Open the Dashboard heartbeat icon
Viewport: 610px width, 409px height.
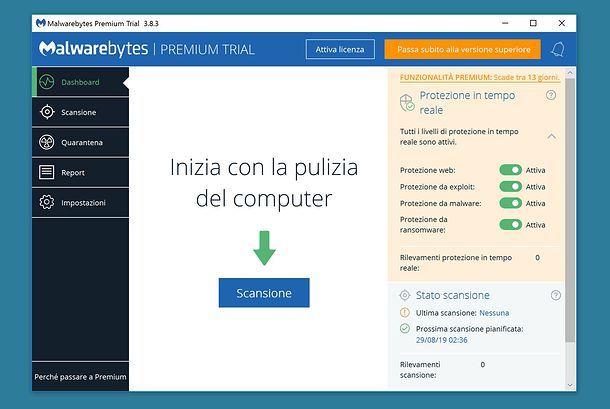[47, 82]
